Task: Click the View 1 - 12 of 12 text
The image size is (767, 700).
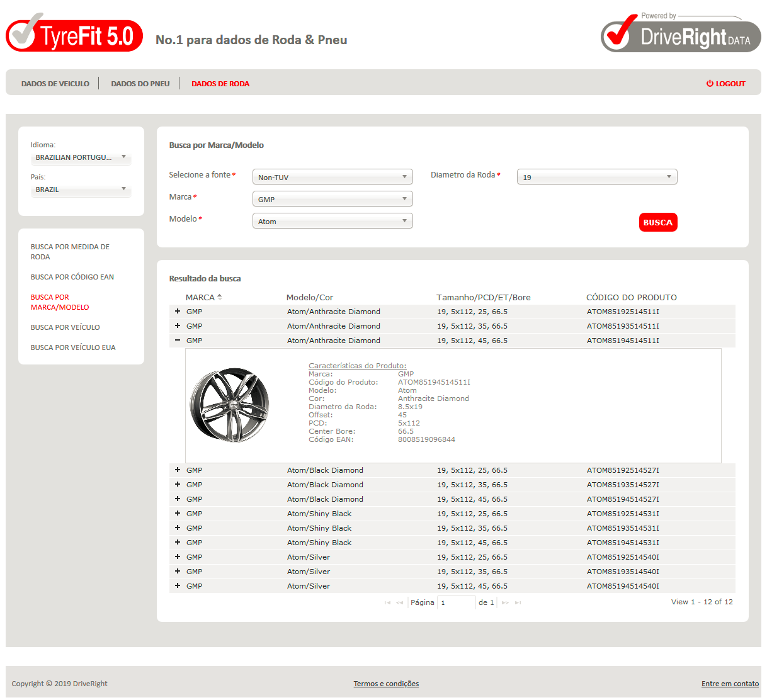Action: (x=702, y=602)
